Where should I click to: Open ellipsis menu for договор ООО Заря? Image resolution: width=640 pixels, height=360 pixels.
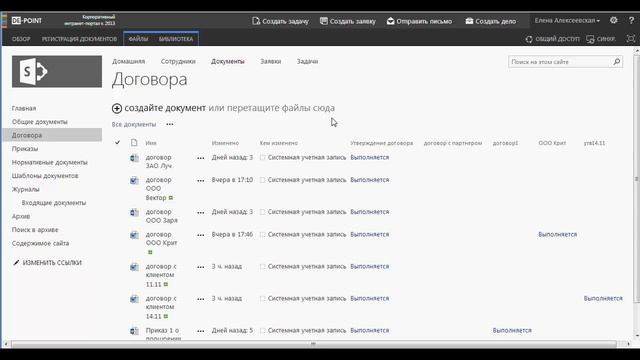point(200,212)
